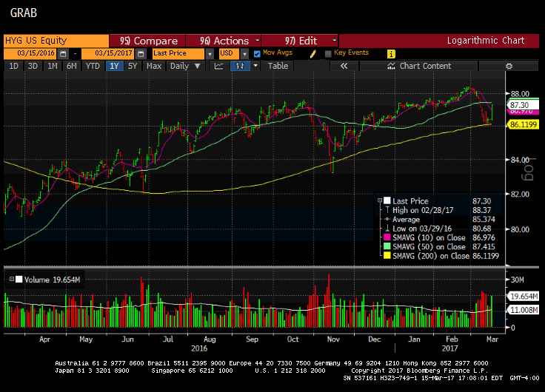The image size is (545, 392).
Task: Toggle the Mov Avgs checkbox
Action: click(x=257, y=54)
